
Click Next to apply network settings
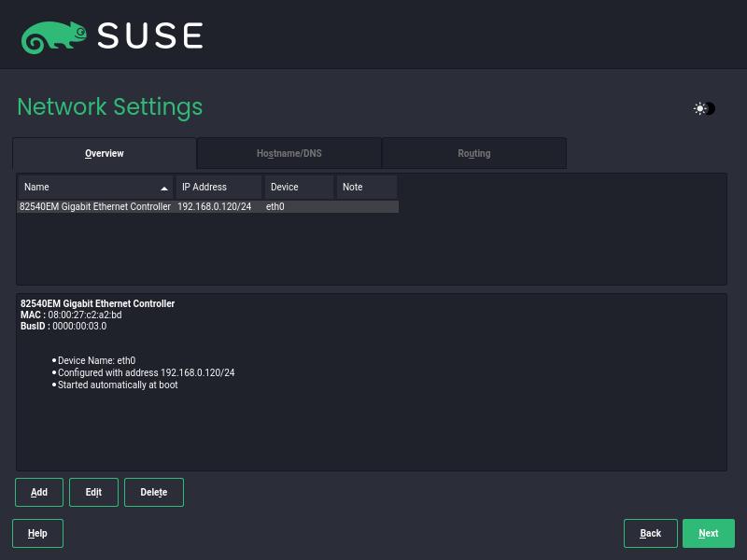(708, 533)
